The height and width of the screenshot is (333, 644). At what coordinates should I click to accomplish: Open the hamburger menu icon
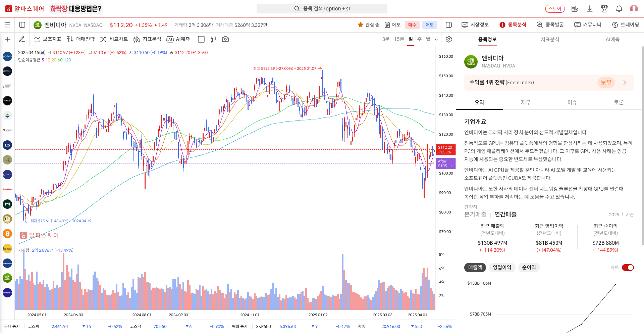(x=7, y=25)
